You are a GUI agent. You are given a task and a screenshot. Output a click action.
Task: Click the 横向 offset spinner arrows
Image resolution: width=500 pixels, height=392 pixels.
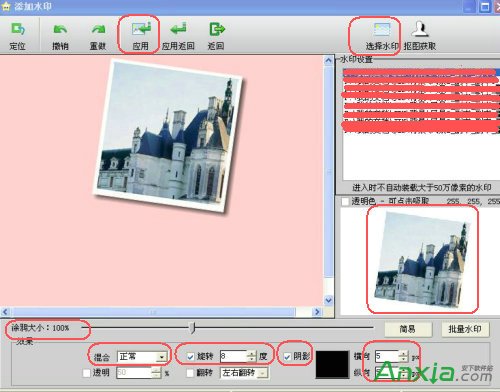[x=403, y=357]
